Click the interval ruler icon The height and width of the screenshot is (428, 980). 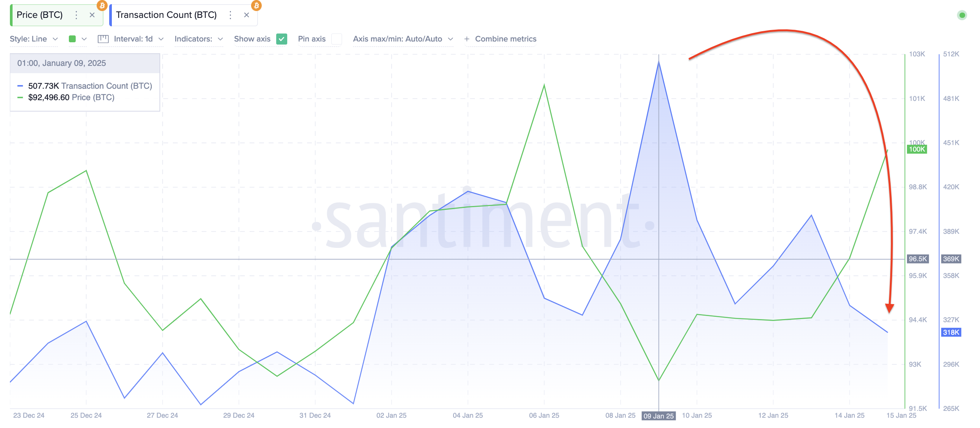pos(103,39)
